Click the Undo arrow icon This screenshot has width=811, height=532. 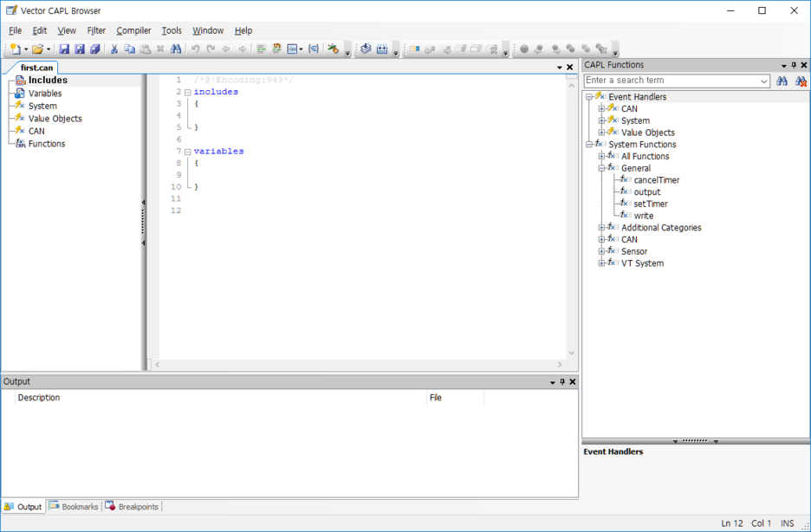coord(195,49)
